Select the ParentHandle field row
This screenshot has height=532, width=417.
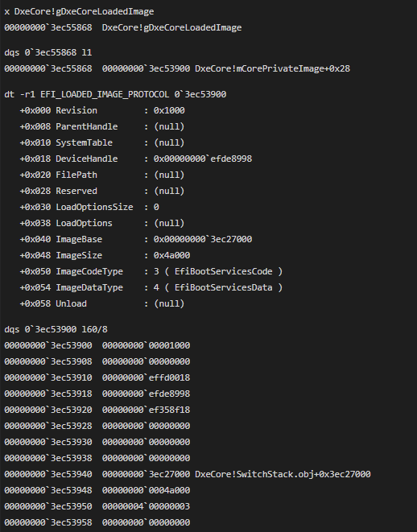(x=102, y=126)
